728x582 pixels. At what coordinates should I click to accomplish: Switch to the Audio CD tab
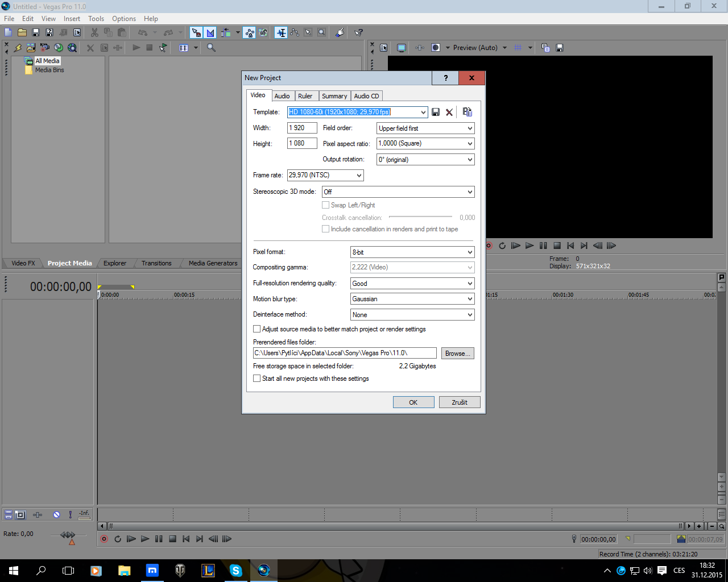(366, 96)
